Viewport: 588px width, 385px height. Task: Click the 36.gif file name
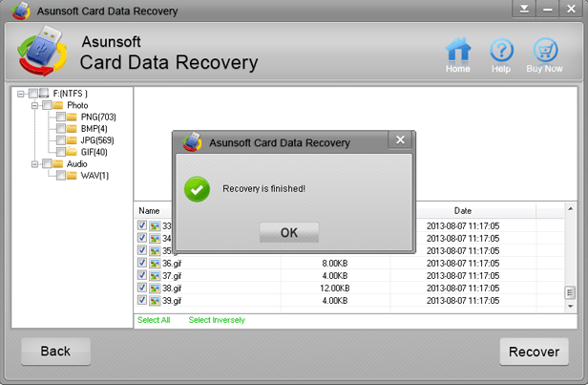172,264
